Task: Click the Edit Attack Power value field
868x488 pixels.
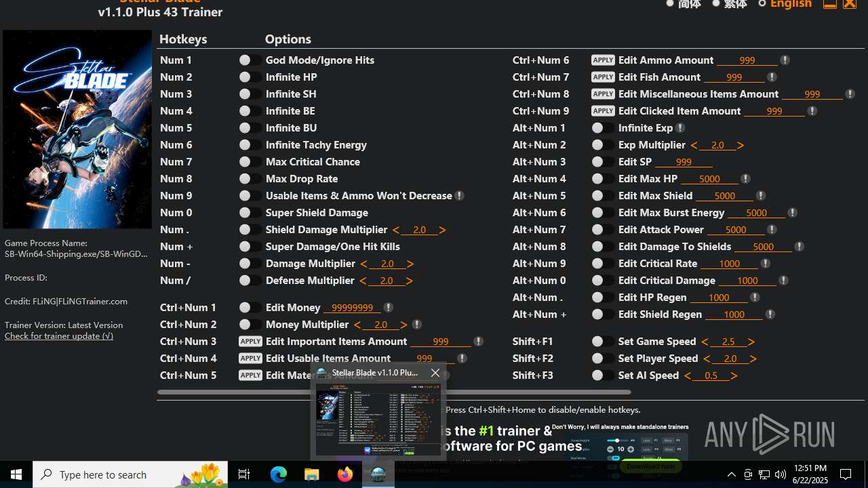Action: [736, 230]
